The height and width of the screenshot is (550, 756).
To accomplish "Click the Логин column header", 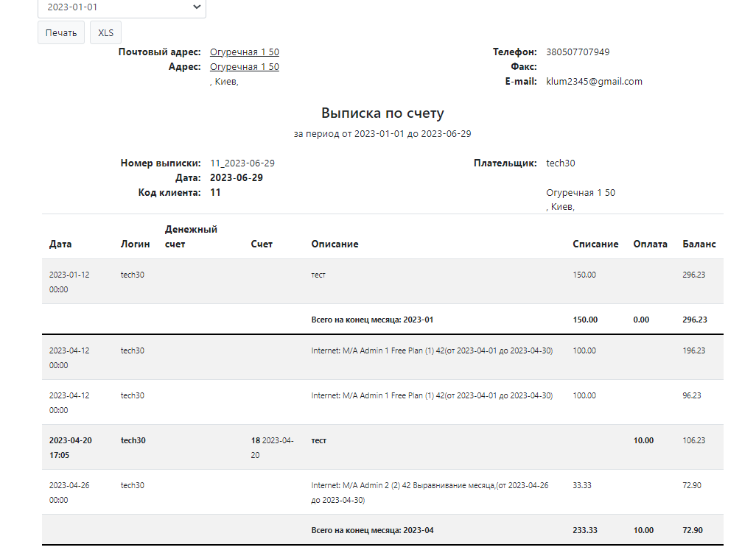I will coord(135,244).
